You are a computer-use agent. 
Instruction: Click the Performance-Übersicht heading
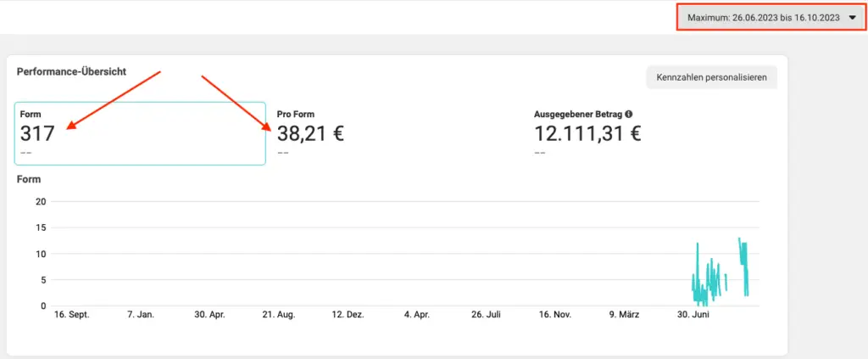point(71,71)
